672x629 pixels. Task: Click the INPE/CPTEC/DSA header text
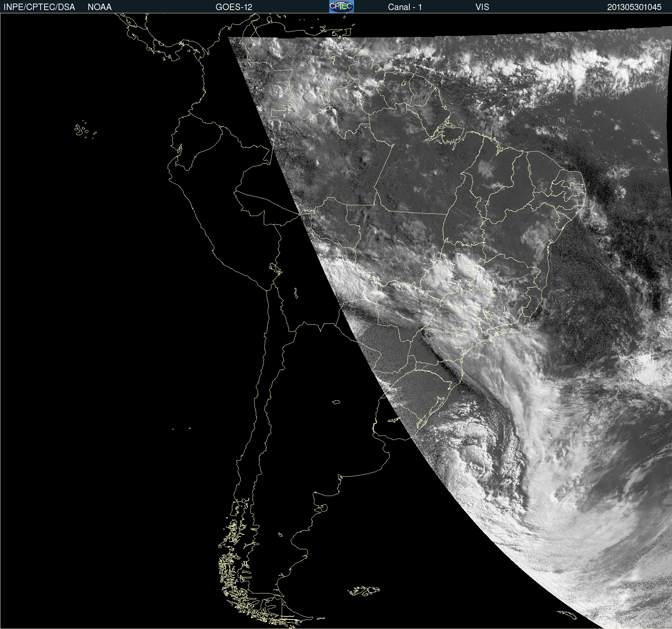[x=39, y=7]
